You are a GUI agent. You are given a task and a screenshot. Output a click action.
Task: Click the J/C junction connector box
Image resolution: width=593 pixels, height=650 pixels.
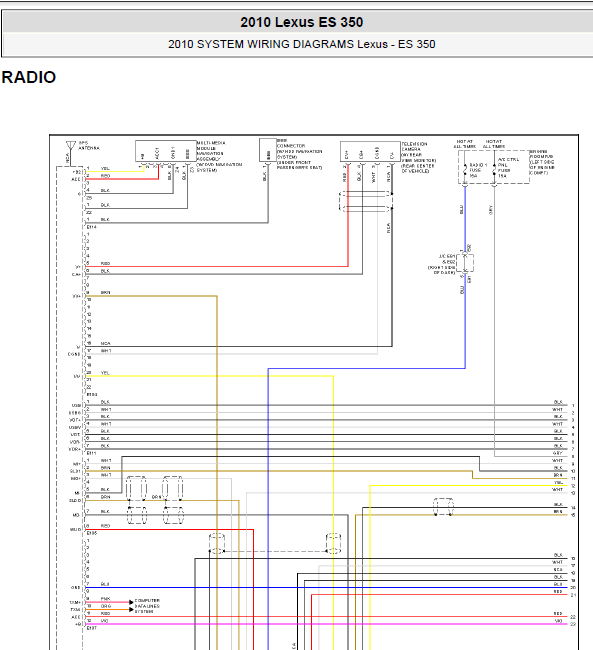point(465,263)
